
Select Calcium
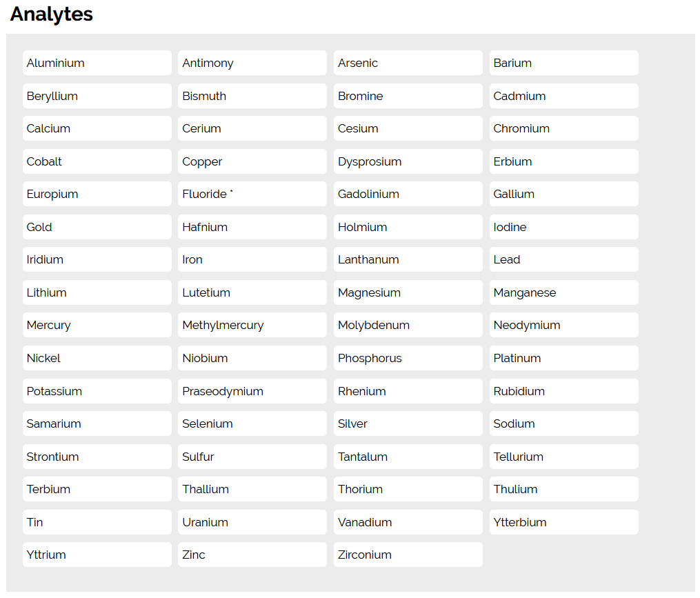[x=97, y=128]
